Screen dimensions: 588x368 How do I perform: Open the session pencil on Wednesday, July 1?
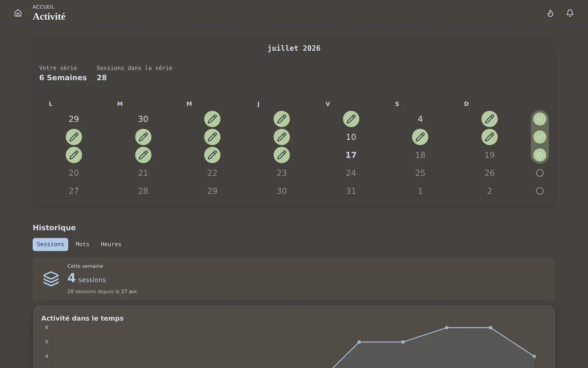[212, 119]
